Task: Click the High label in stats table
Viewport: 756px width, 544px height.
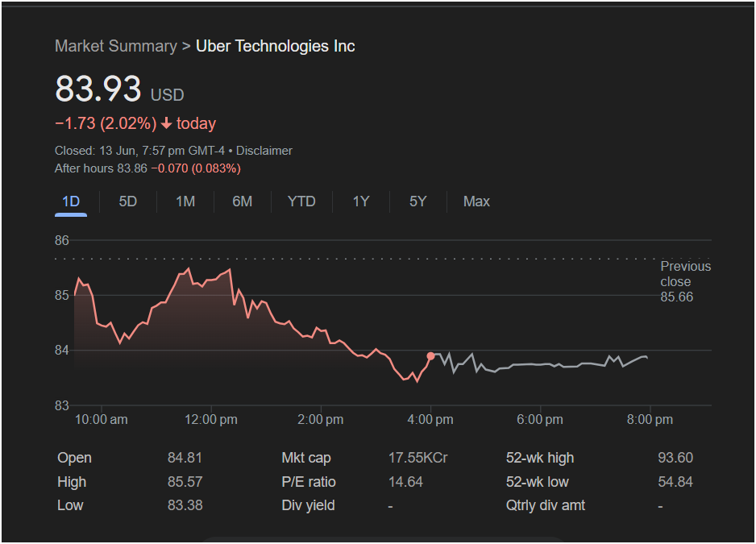Action: coord(72,482)
